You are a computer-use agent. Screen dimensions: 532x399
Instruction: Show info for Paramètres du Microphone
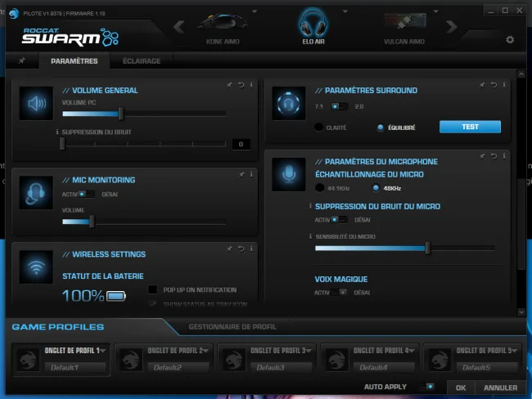[504, 155]
